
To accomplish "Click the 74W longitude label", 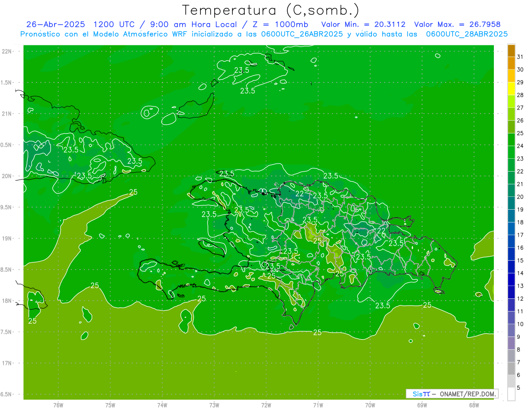I will pos(162,405).
